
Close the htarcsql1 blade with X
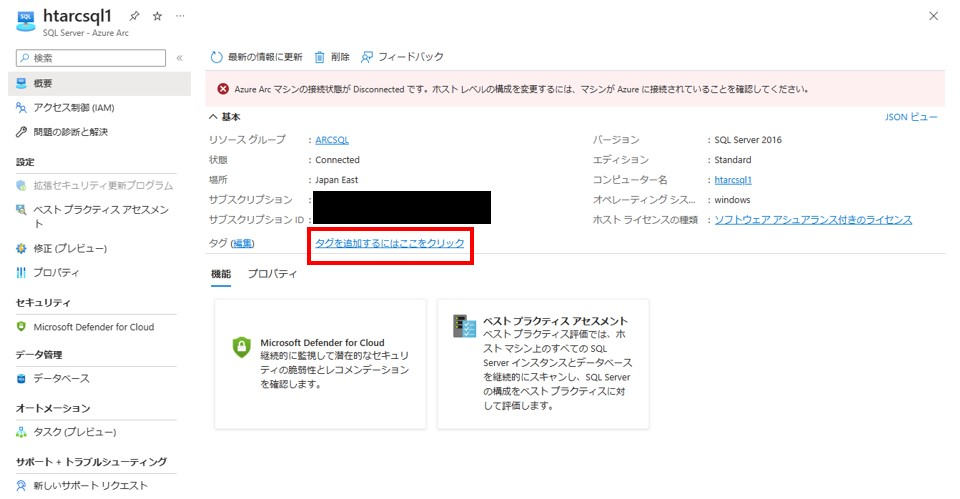(933, 17)
